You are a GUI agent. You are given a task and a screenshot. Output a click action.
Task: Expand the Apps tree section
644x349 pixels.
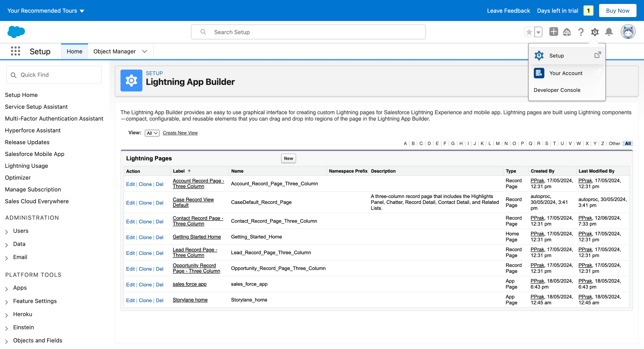(7, 288)
